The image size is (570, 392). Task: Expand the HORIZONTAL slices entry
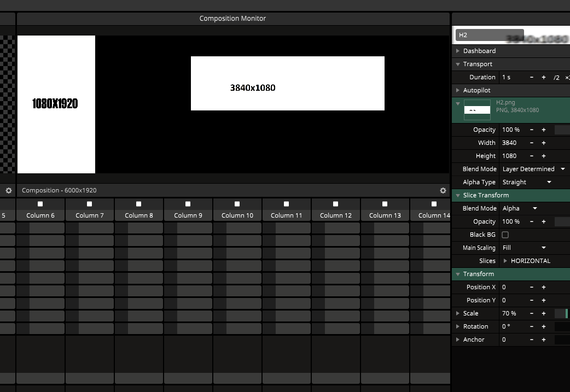[x=505, y=261]
